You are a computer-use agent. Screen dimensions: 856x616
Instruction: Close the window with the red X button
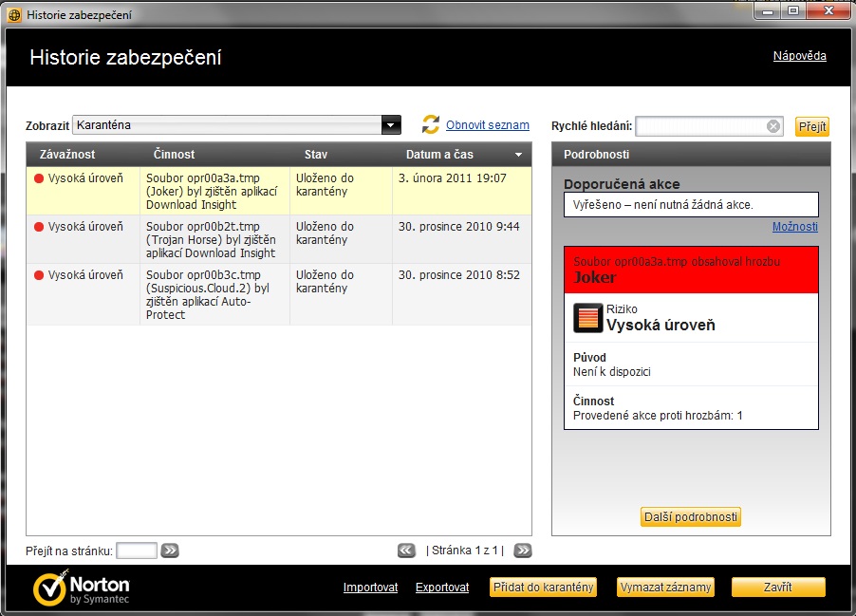click(x=828, y=11)
